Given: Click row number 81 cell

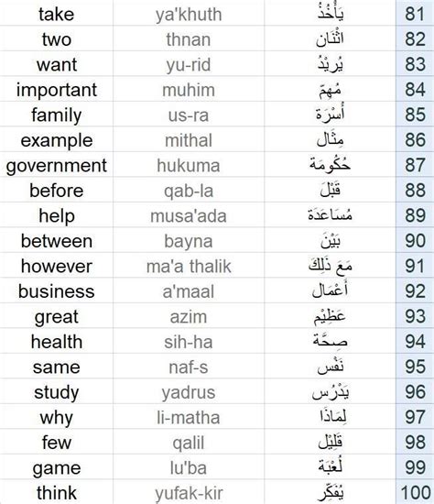Looking at the screenshot, I should click(415, 14).
